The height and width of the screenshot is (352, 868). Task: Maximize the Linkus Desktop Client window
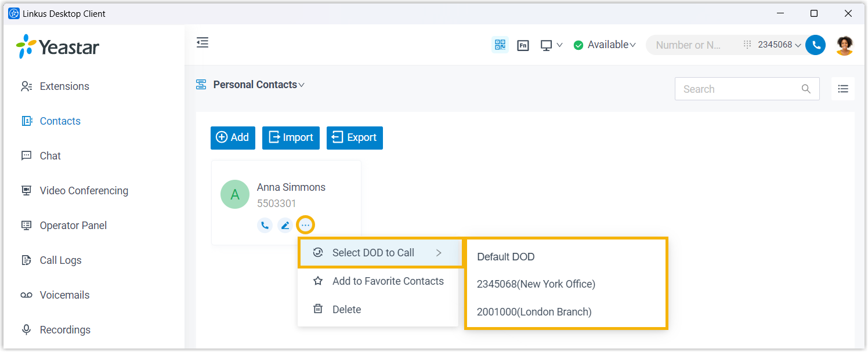[814, 13]
